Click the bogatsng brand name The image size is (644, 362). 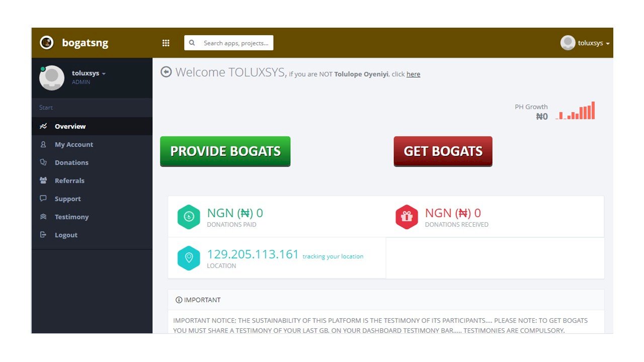pyautogui.click(x=85, y=43)
